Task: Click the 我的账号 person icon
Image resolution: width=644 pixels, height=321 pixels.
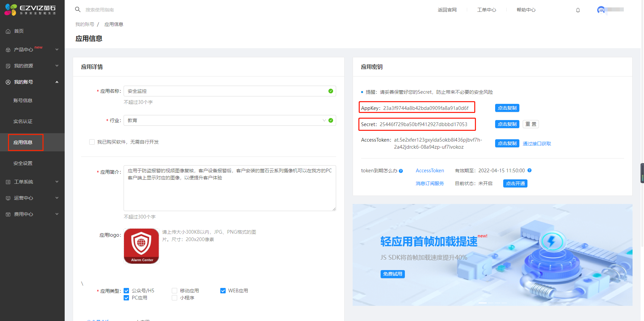Action: tap(8, 82)
